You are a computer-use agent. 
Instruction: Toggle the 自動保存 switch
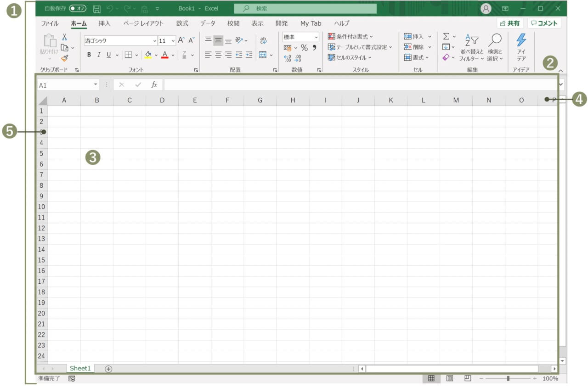pos(78,9)
